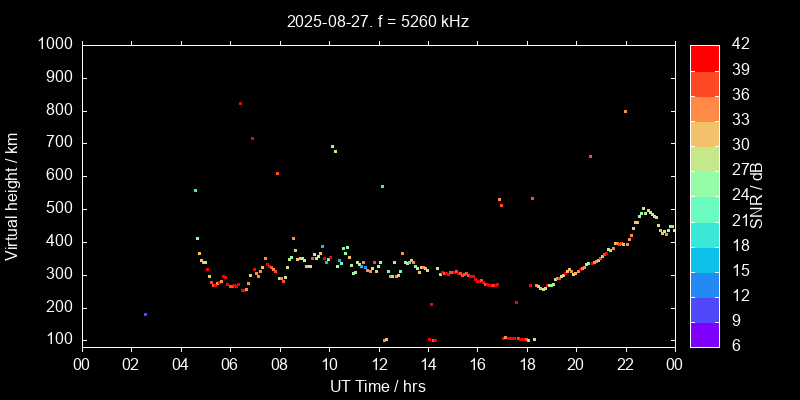Viewport: 800px width, 400px height.
Task: Click the 'Virtual height / km' axis label
Action: (12, 195)
